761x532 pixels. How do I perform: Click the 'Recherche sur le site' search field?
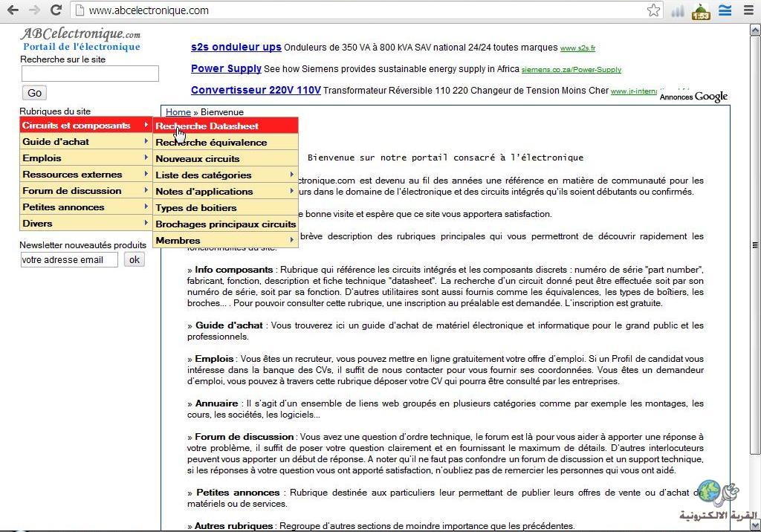pos(90,74)
